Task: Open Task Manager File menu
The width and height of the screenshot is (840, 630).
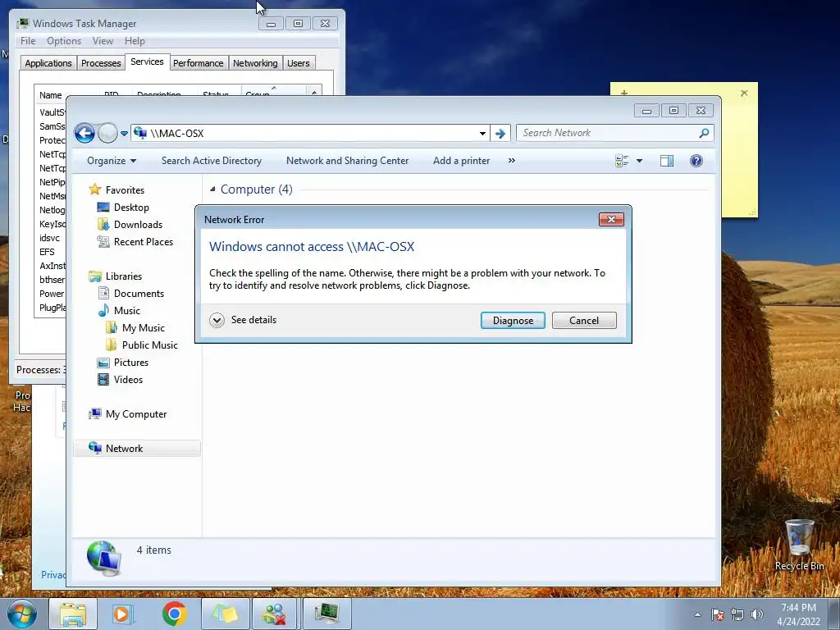Action: 28,41
